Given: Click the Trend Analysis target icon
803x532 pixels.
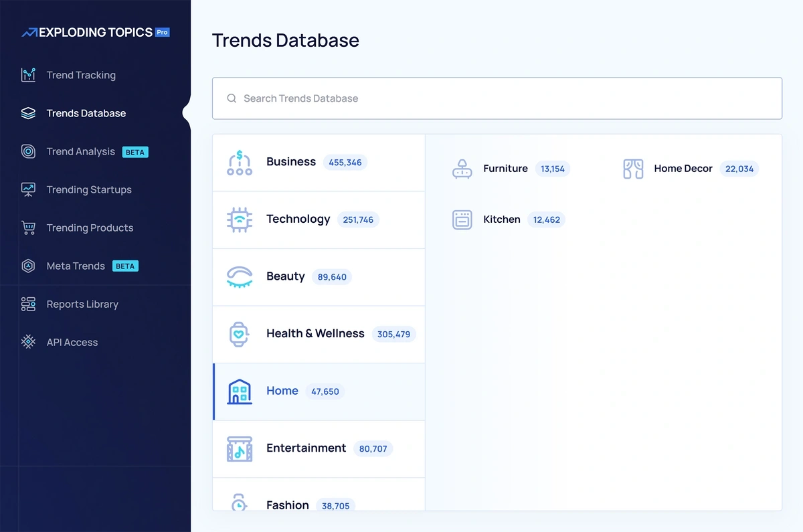Looking at the screenshot, I should click(28, 151).
